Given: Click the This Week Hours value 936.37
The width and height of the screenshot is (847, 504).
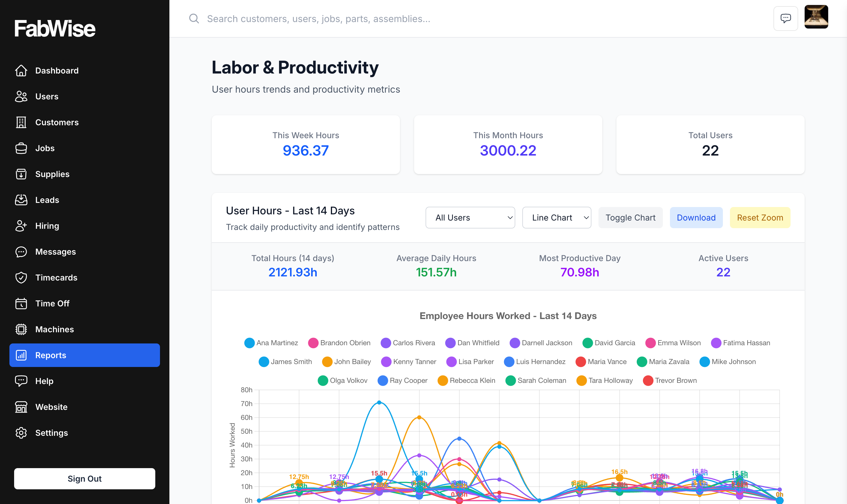Looking at the screenshot, I should 306,151.
